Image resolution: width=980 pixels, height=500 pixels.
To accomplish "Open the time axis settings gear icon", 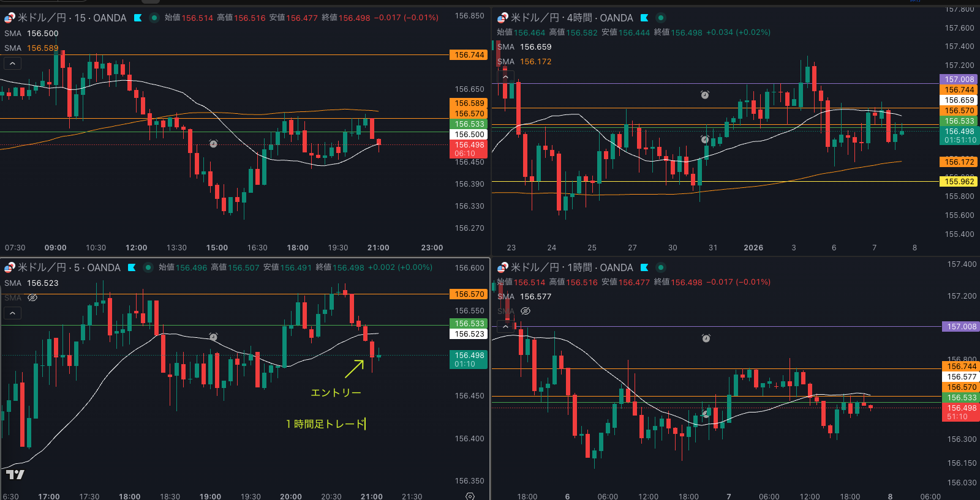I will 470,496.
